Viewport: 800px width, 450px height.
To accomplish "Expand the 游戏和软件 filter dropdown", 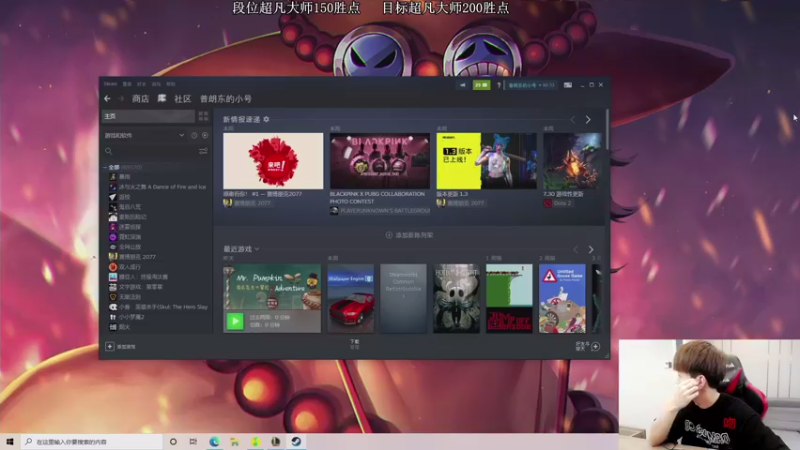I will click(x=145, y=135).
